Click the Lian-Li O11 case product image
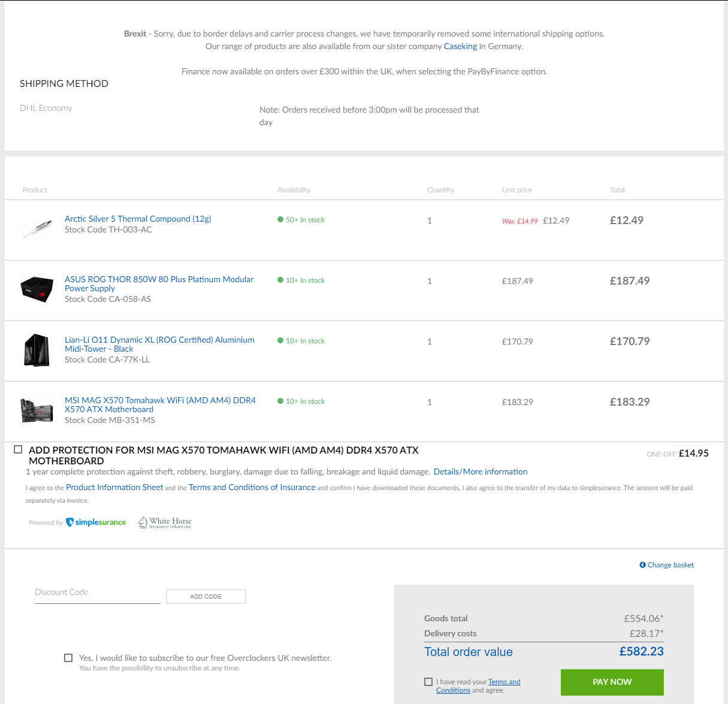The image size is (728, 704). (37, 350)
